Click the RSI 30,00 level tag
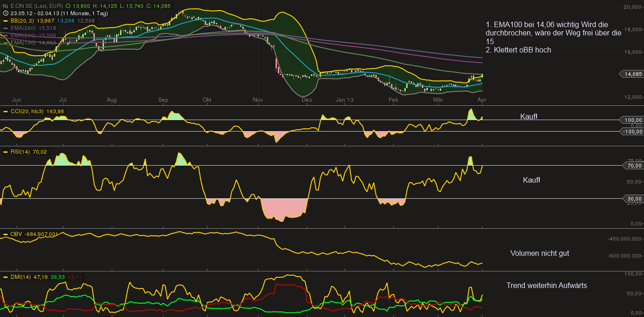 pos(633,199)
